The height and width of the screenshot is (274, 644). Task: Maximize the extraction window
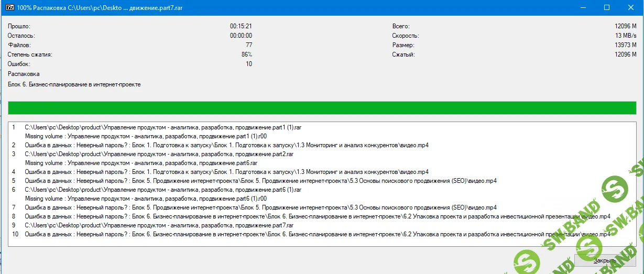click(606, 8)
